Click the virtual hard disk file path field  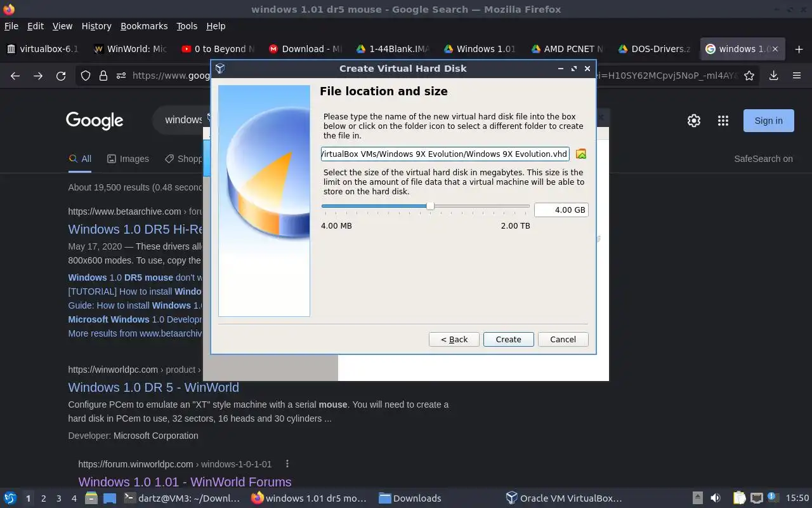click(x=445, y=154)
